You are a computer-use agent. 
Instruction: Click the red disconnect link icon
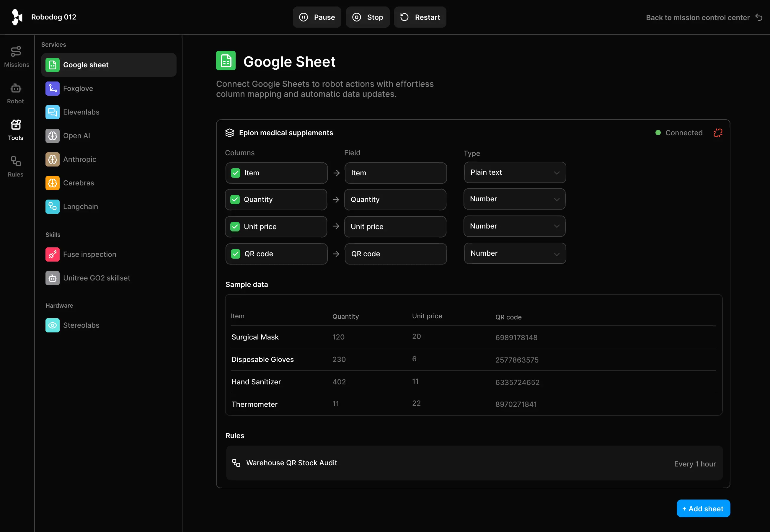(718, 133)
